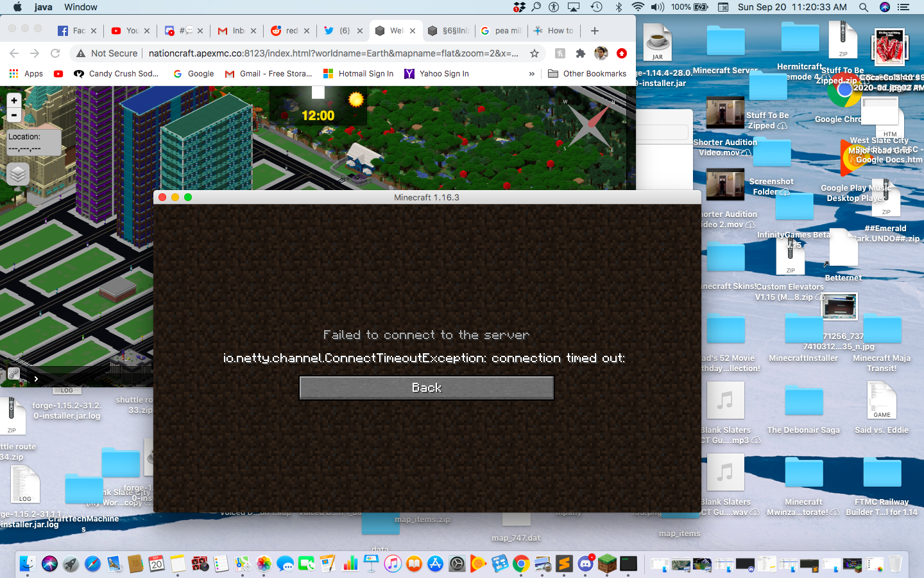Select the FTMC Railway Builder folder
Screen dimensions: 924x578
click(x=882, y=473)
